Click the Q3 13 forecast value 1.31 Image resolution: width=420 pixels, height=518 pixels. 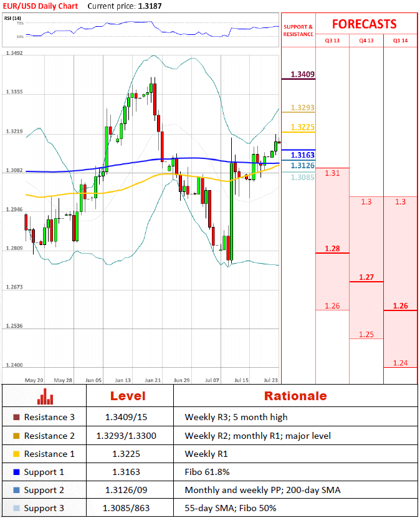[x=332, y=173]
